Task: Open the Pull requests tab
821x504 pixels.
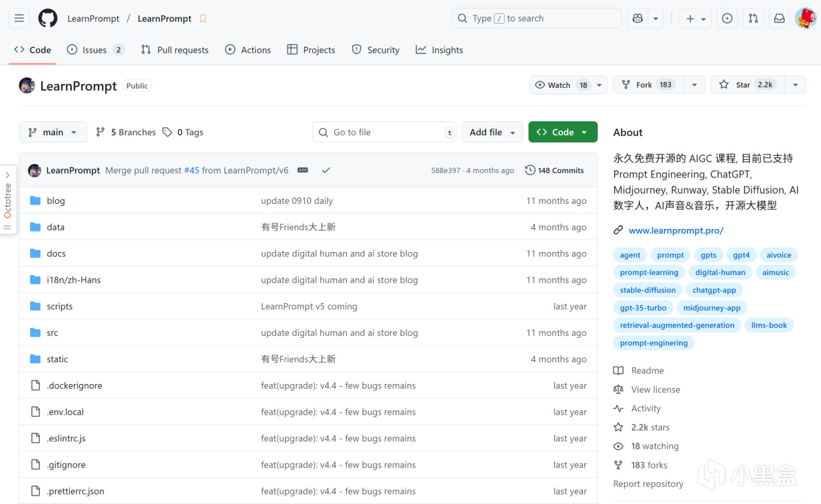Action: [174, 50]
